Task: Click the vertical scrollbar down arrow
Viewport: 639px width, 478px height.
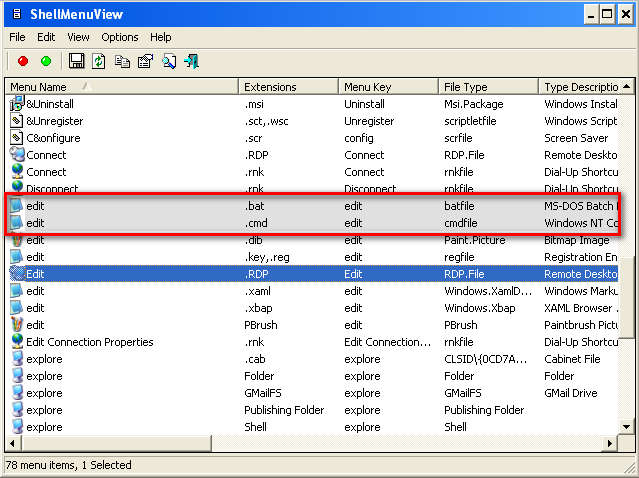Action: coord(628,427)
